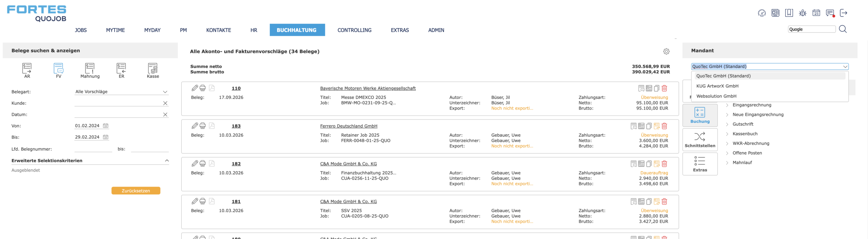
Task: Open Ferrero Deutschland GmbH link
Action: pyautogui.click(x=349, y=126)
